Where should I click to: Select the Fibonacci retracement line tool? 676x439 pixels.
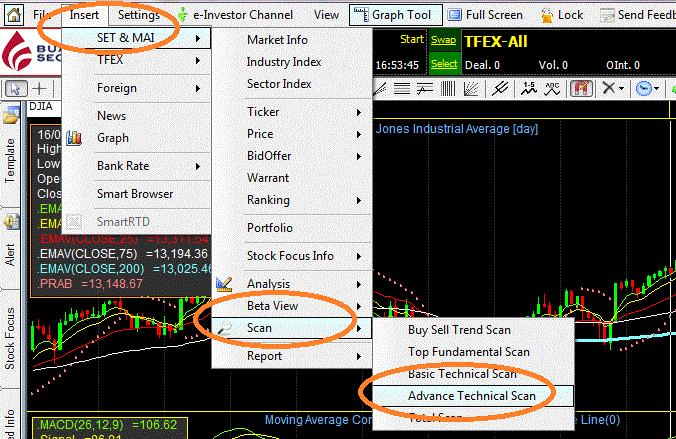point(425,89)
